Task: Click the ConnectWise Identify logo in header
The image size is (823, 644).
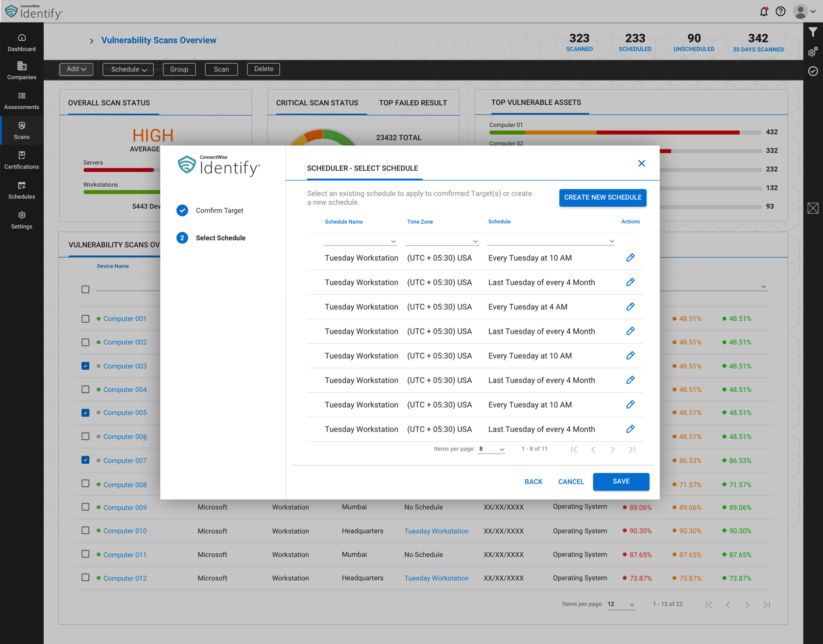Action: (33, 11)
